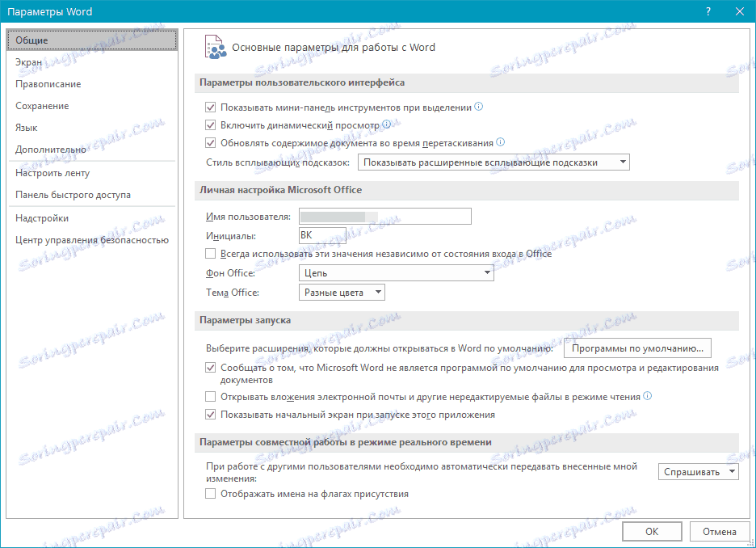Click the help question mark in title bar
The height and width of the screenshot is (548, 756).
click(708, 11)
